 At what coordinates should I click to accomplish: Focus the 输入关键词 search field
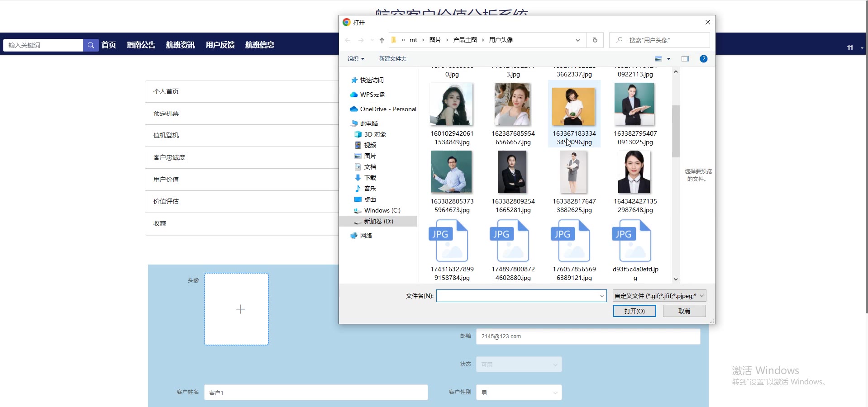pos(43,45)
